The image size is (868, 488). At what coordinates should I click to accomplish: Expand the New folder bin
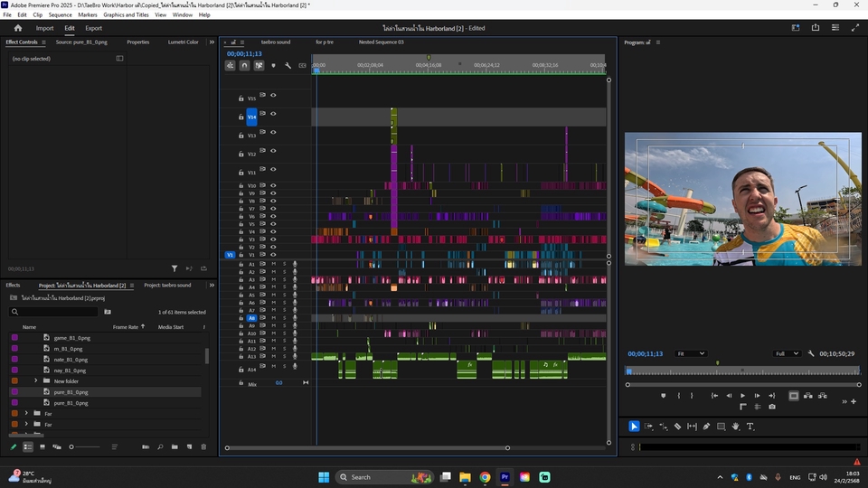point(36,381)
